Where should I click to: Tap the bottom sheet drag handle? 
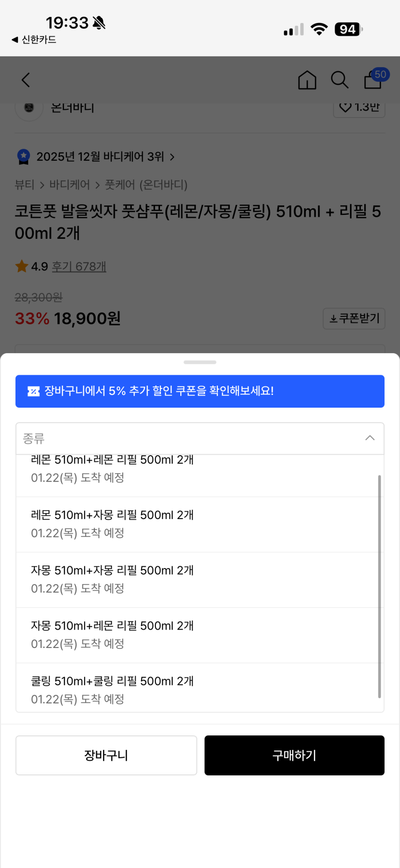200,362
